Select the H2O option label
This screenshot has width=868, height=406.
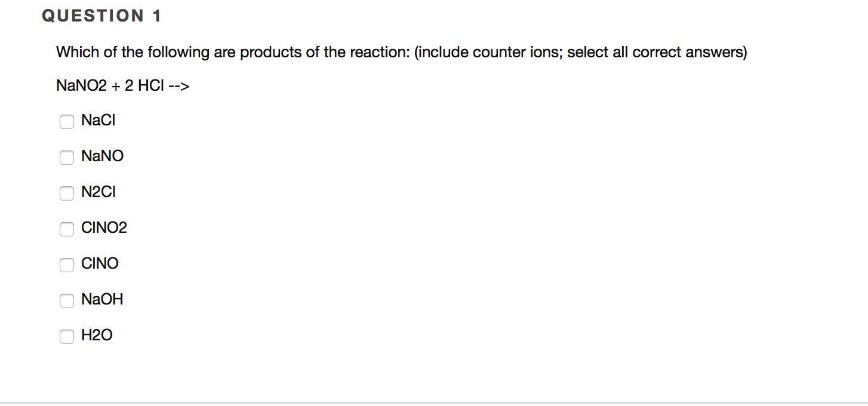[x=97, y=335]
